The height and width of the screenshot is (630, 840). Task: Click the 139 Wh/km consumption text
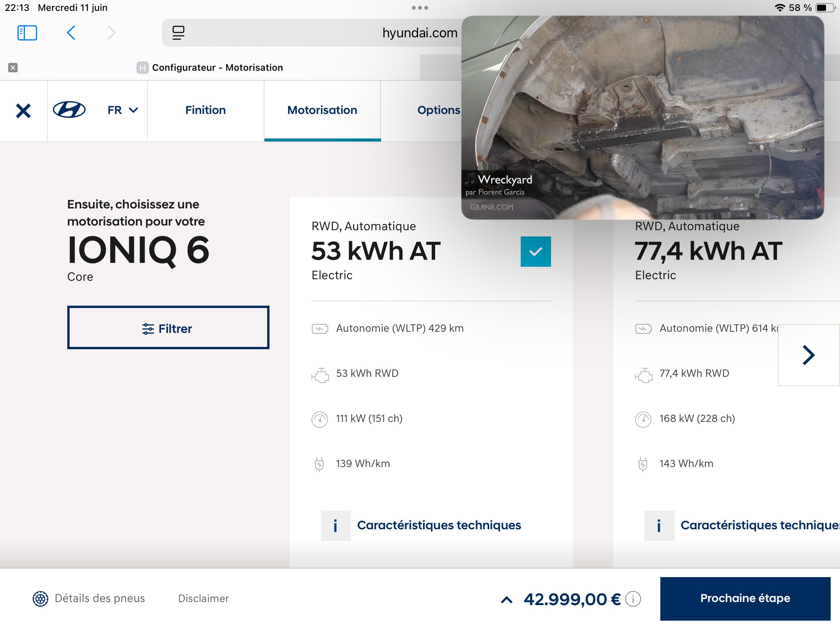[363, 464]
